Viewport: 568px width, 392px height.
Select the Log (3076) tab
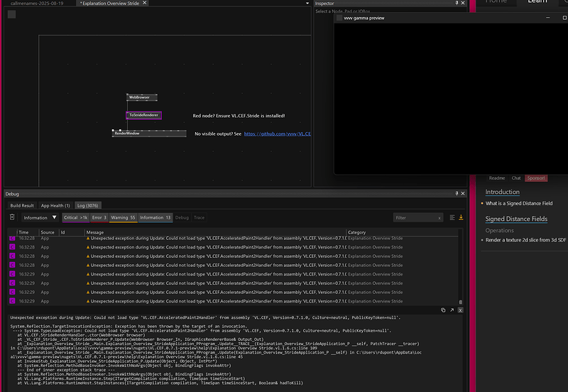(x=87, y=205)
